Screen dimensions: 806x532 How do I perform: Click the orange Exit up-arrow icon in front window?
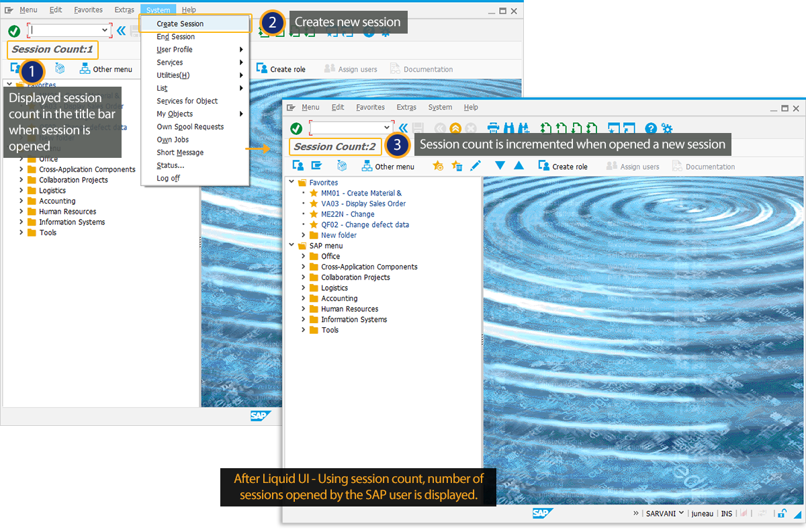[455, 128]
